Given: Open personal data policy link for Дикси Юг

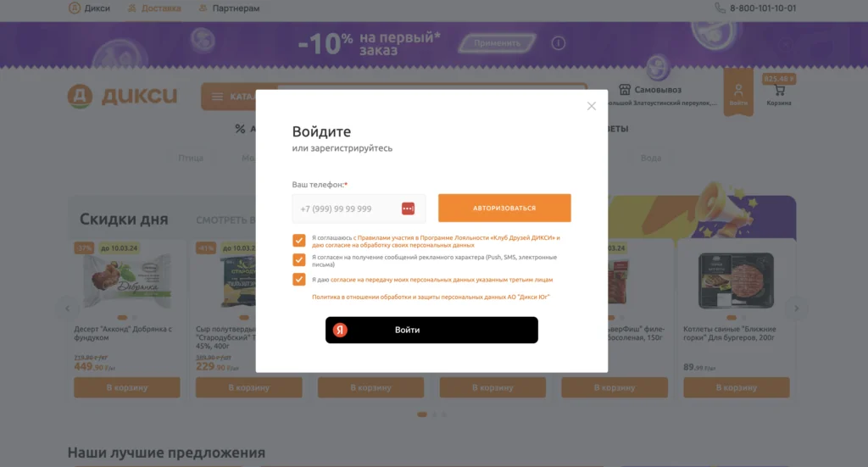Looking at the screenshot, I should (x=431, y=297).
